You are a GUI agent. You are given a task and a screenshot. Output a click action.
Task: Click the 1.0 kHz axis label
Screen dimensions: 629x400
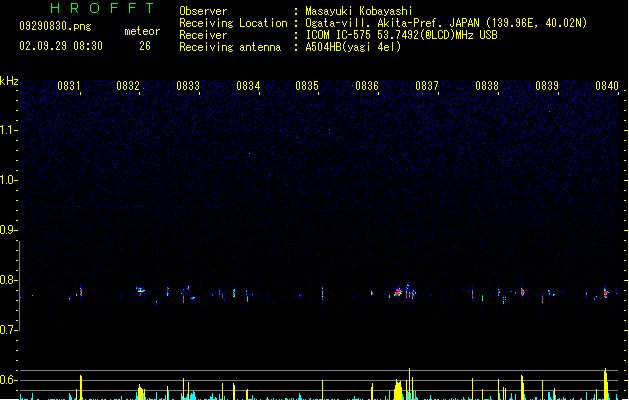(x=8, y=180)
